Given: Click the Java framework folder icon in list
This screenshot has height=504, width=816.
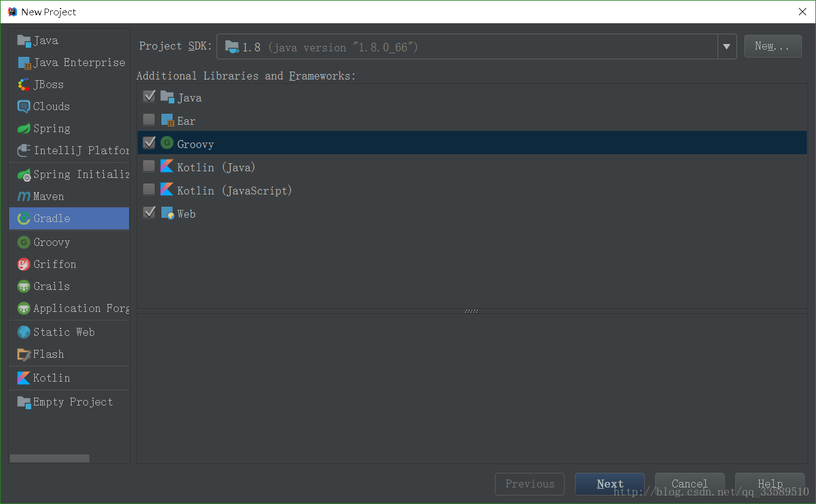Looking at the screenshot, I should [167, 97].
